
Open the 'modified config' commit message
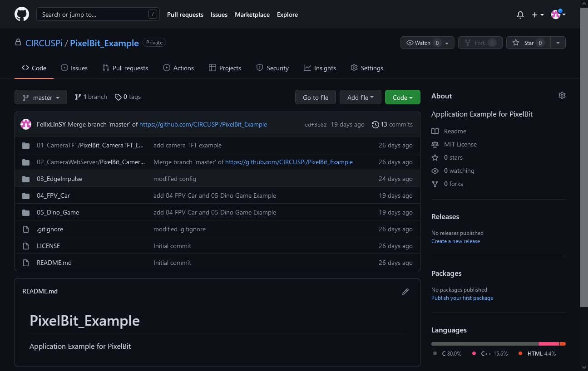pos(175,179)
